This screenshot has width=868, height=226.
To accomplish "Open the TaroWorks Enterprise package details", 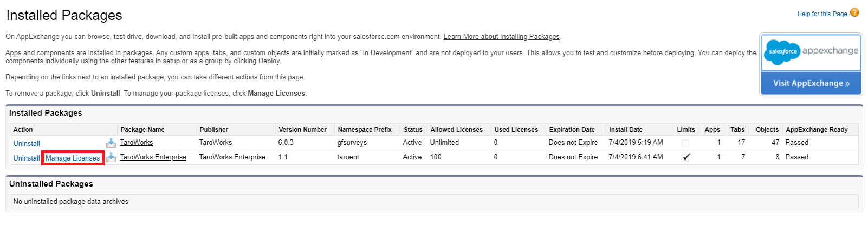I will click(153, 157).
